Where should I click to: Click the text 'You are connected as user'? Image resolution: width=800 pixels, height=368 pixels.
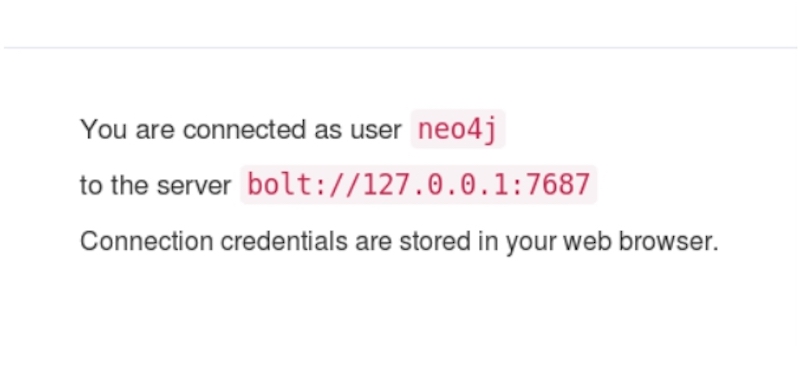click(x=241, y=129)
